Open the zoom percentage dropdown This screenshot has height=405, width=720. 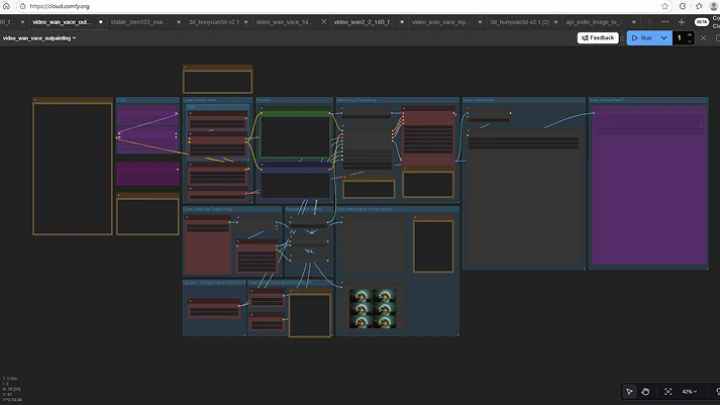pyautogui.click(x=690, y=391)
